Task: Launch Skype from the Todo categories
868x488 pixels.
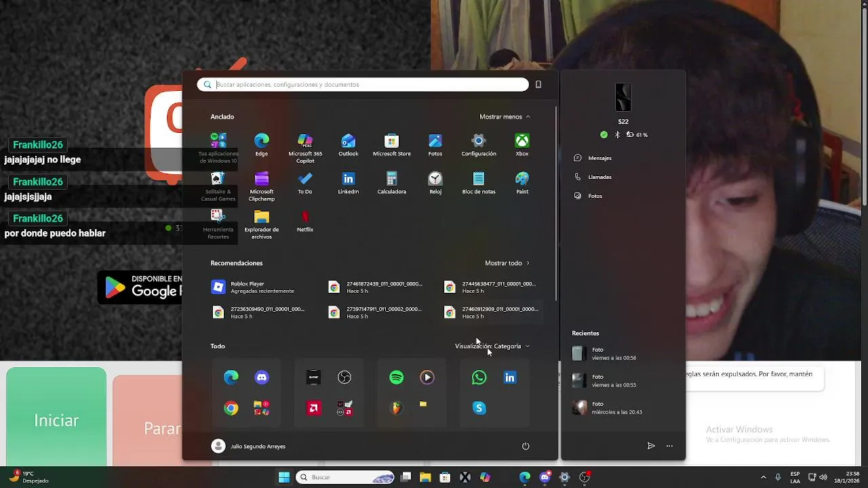Action: [x=479, y=408]
